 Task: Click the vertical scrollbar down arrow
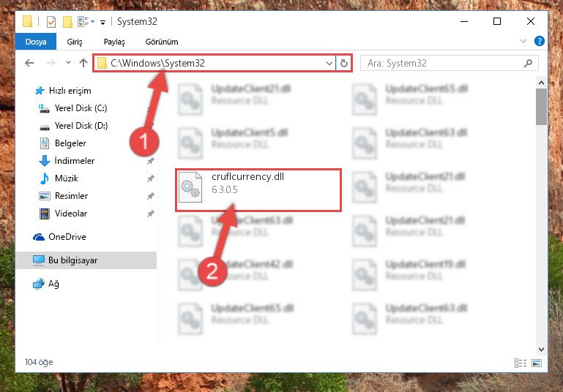[542, 349]
